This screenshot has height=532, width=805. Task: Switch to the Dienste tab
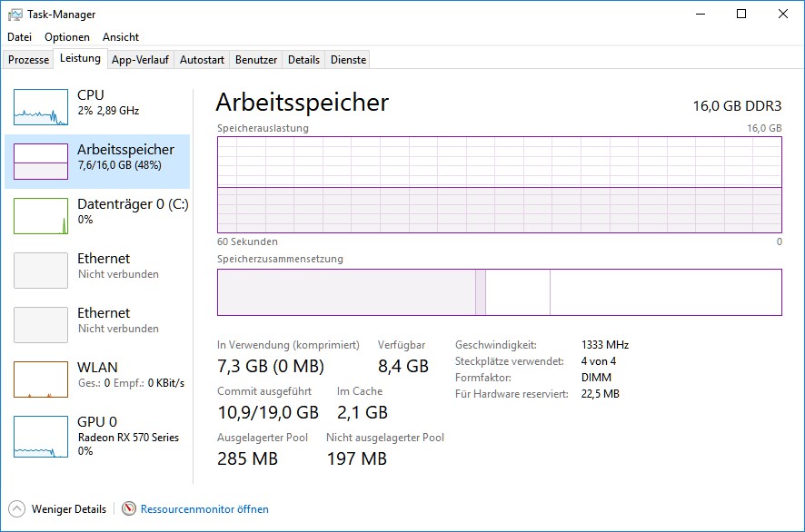[349, 60]
